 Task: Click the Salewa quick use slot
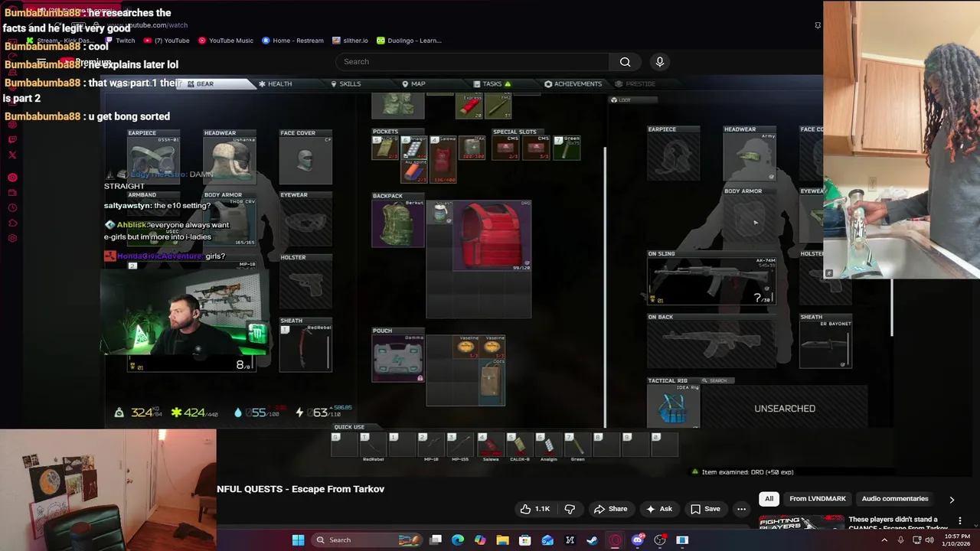tap(489, 445)
